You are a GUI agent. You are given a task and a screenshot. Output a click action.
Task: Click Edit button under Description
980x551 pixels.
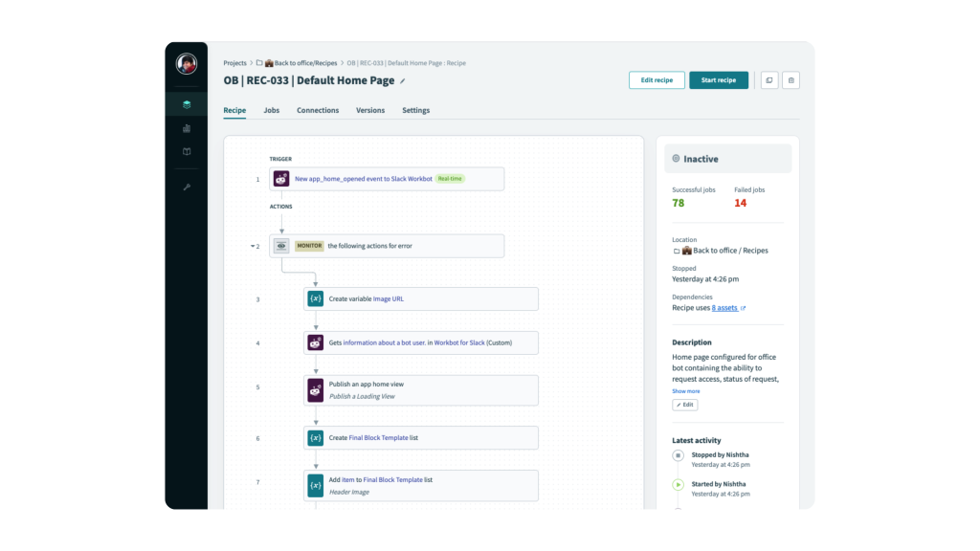tap(684, 405)
